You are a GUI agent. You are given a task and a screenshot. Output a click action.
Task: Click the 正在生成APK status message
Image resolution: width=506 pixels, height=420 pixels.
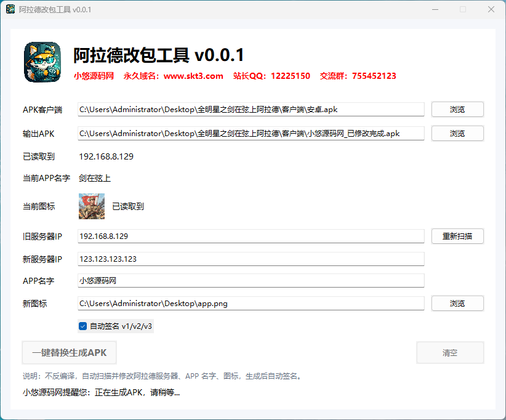pos(102,392)
